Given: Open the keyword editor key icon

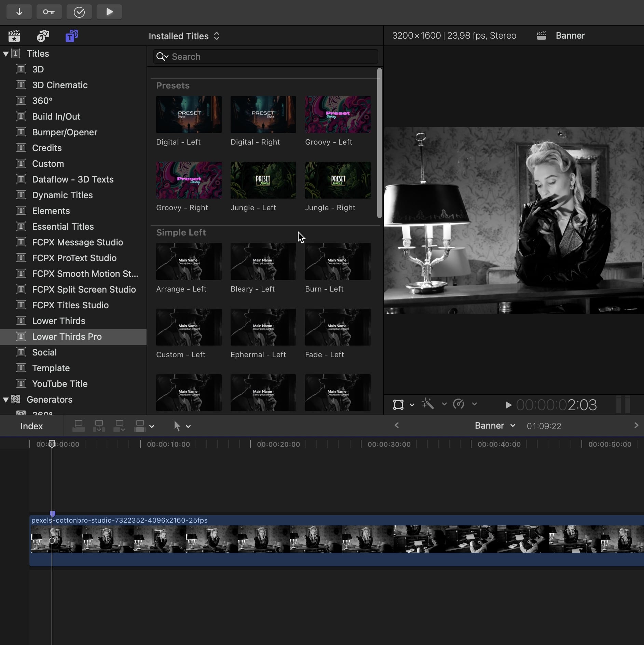Looking at the screenshot, I should [49, 12].
